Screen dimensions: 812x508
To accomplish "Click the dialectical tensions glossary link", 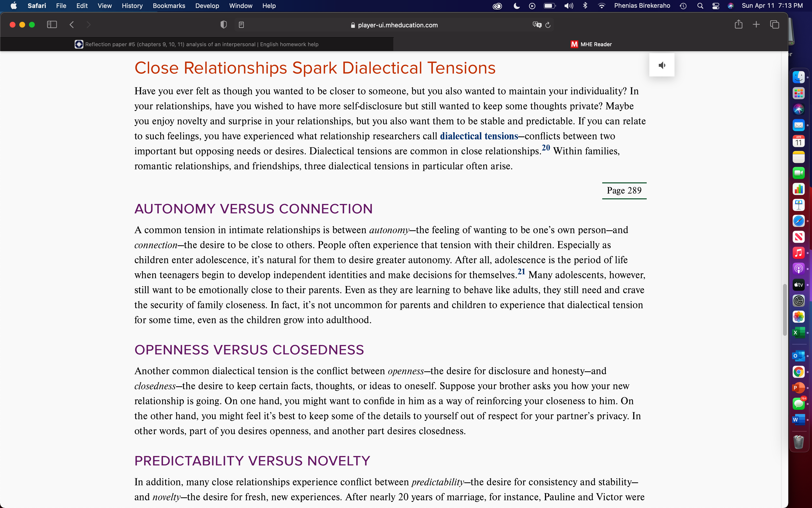I will (479, 136).
